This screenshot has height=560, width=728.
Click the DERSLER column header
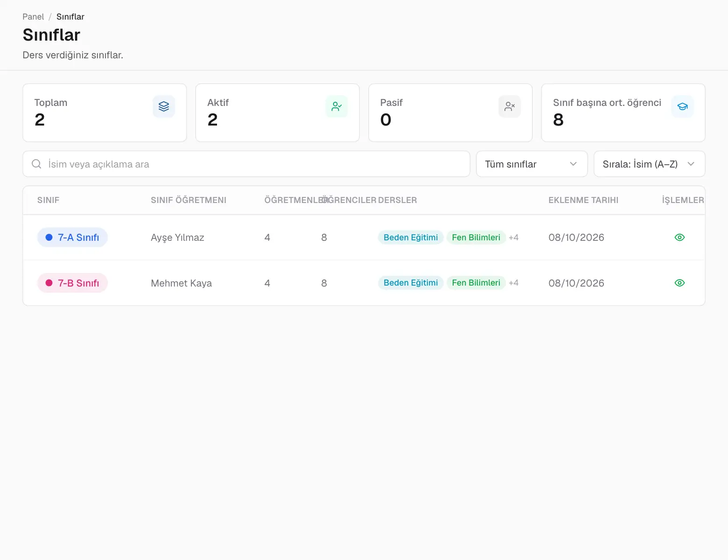(398, 200)
